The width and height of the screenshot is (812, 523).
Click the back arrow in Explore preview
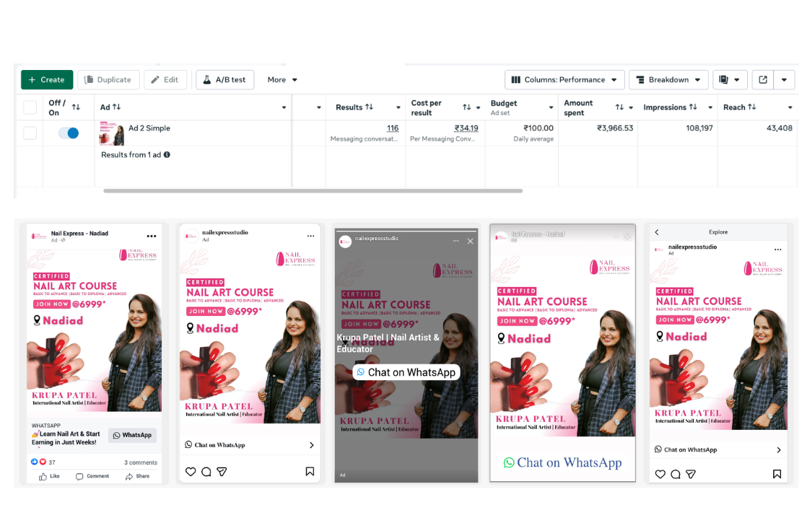[x=657, y=232]
